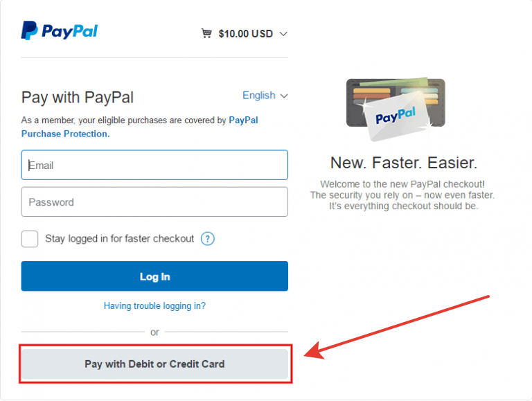532x401 pixels.
Task: Focus the Email input field
Action: (154, 165)
